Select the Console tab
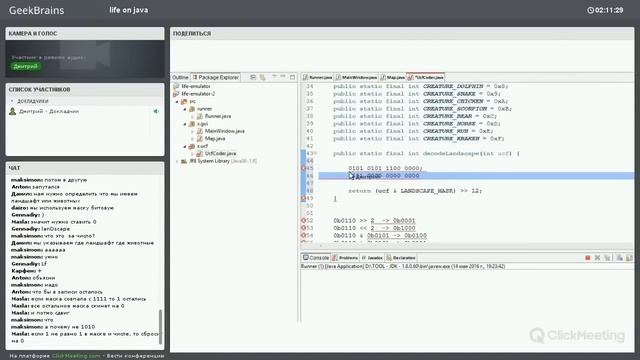The image size is (640, 360). (316, 258)
